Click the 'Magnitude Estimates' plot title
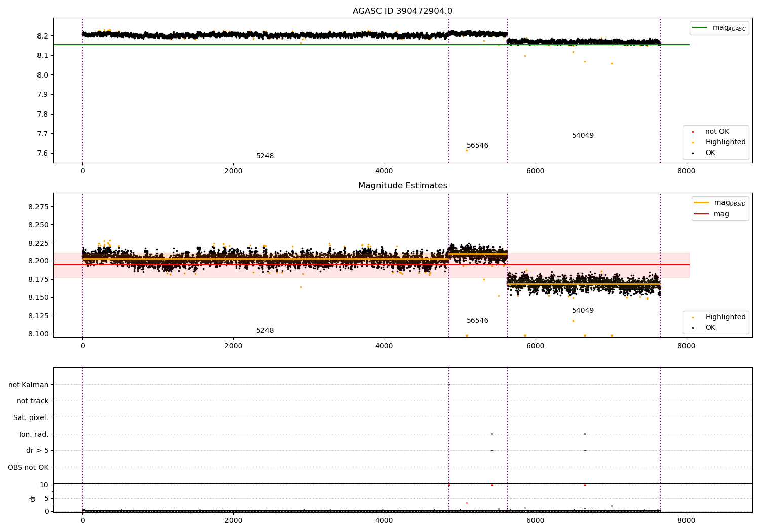760x532 pixels. pos(402,186)
